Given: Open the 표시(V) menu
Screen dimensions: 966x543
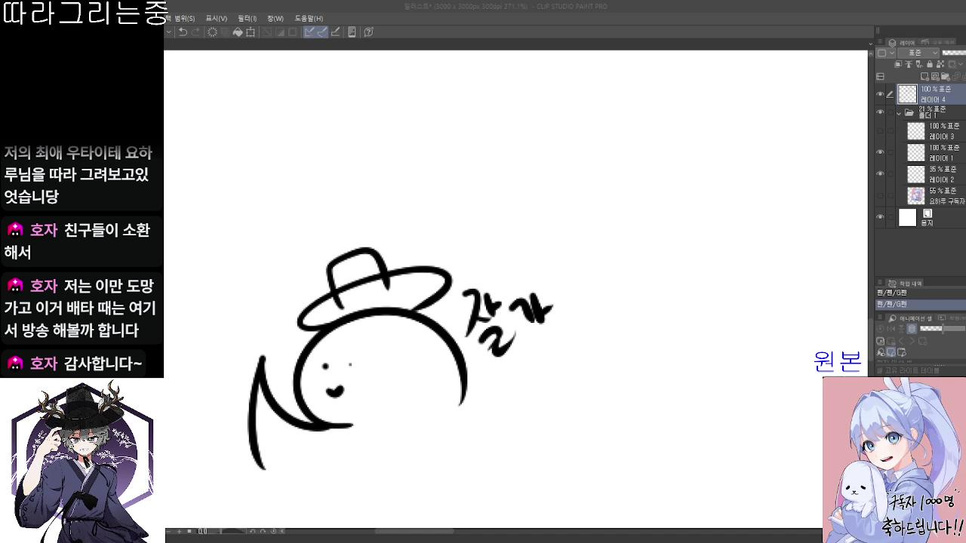Looking at the screenshot, I should click(x=216, y=18).
